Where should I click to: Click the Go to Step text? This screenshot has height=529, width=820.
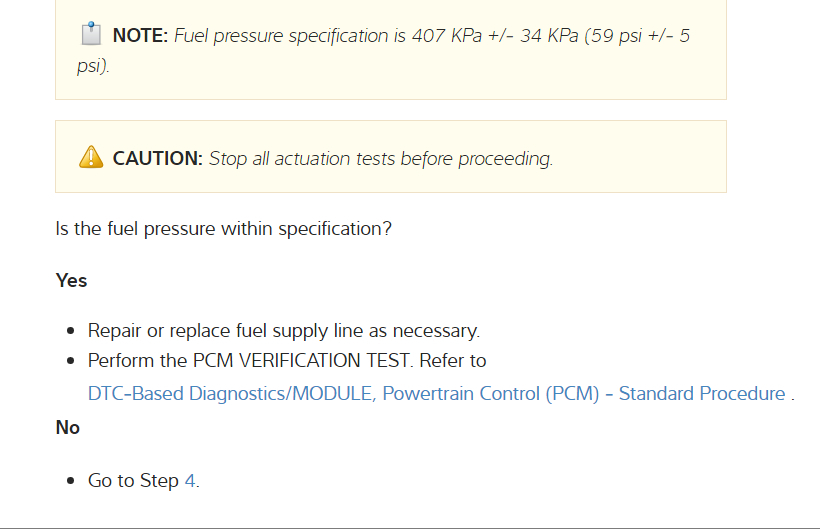(x=133, y=481)
